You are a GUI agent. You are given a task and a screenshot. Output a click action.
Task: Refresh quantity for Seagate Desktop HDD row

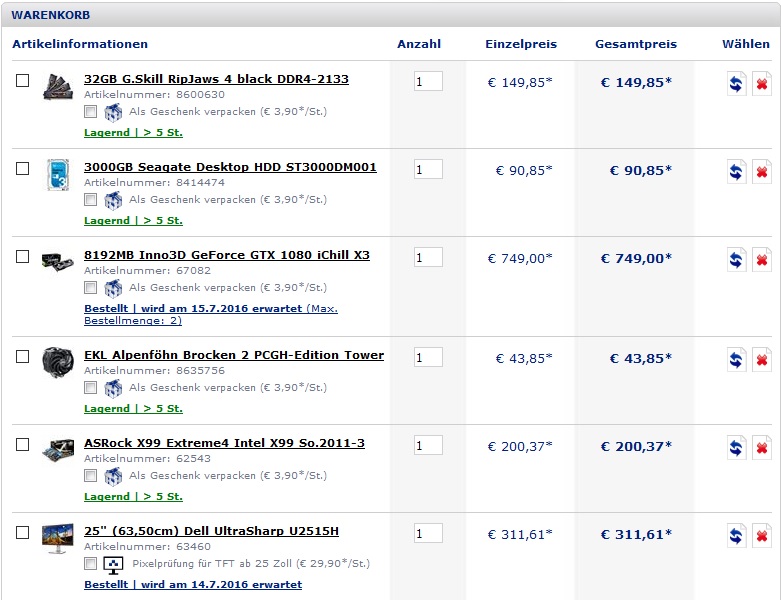click(737, 172)
